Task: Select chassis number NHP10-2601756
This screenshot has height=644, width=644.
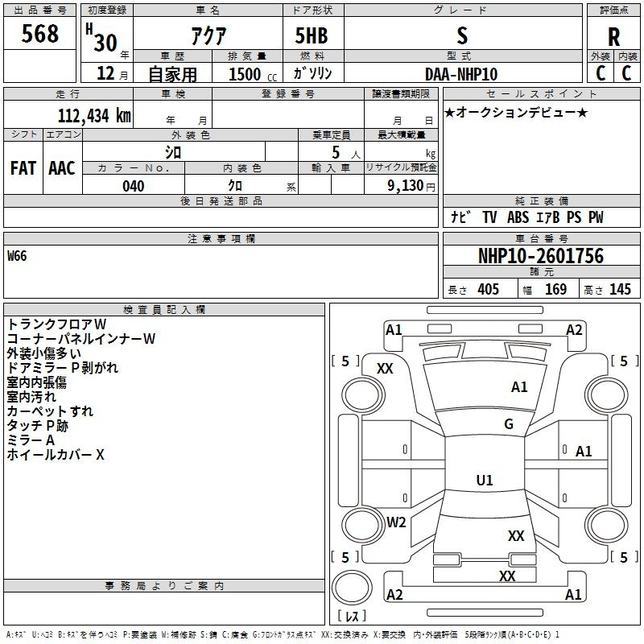Action: coord(540,256)
